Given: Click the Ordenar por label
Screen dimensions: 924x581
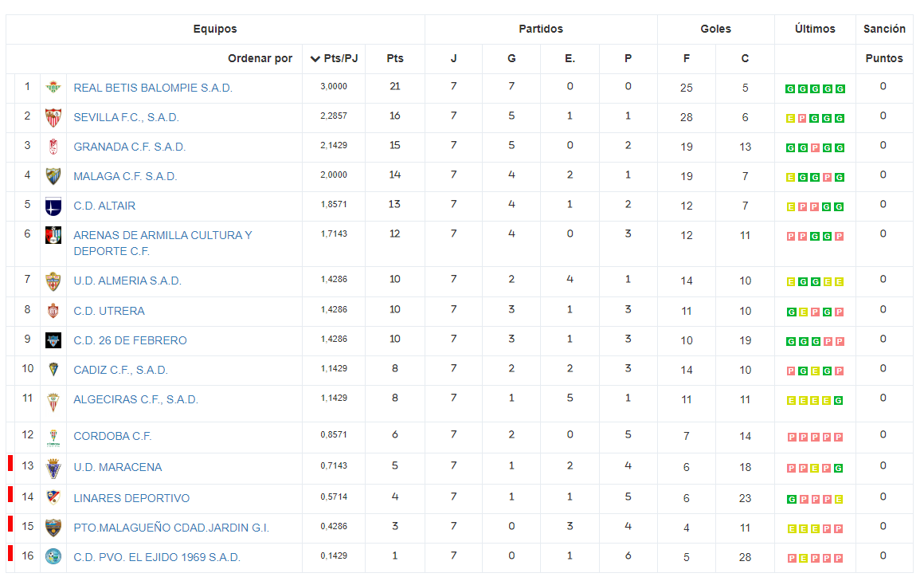Looking at the screenshot, I should click(260, 58).
